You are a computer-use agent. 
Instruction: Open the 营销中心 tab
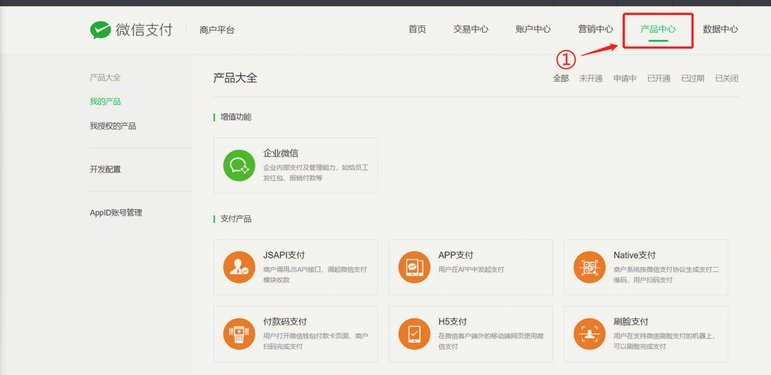click(595, 29)
